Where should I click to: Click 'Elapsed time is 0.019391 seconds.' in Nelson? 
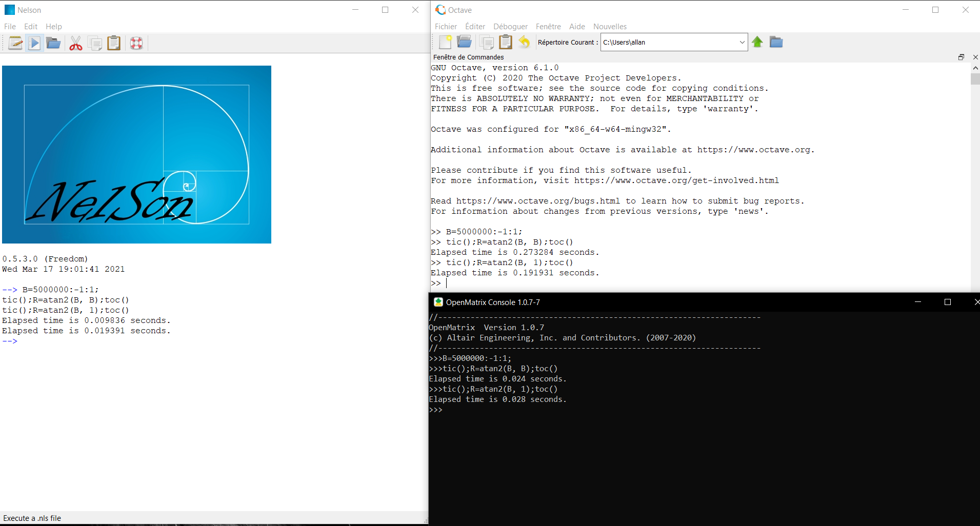point(86,331)
